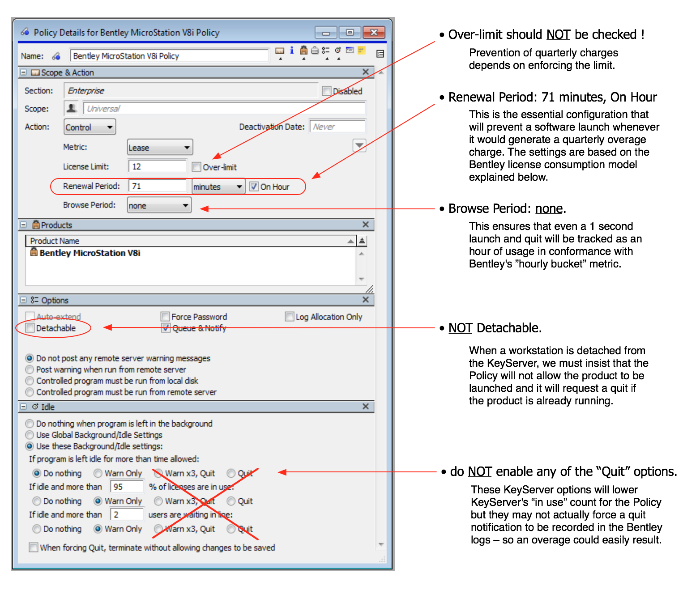Open the pane list icon at far right
700x594 pixels.
pos(380,54)
